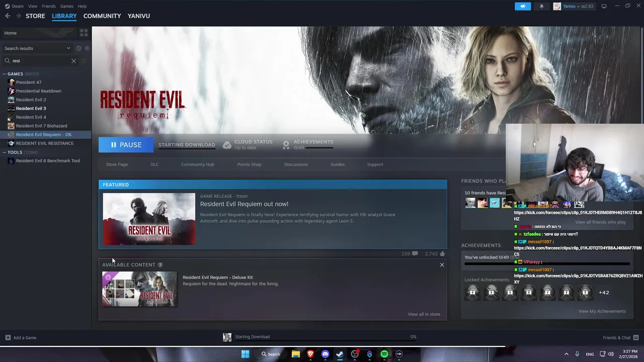Sort library by recent activity clock icon
This screenshot has width=644, height=362.
78,48
